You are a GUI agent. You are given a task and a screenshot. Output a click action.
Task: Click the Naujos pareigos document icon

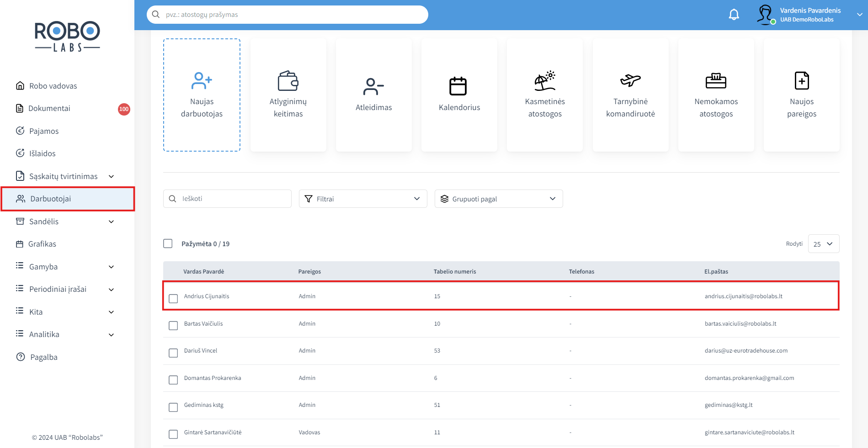click(x=802, y=81)
